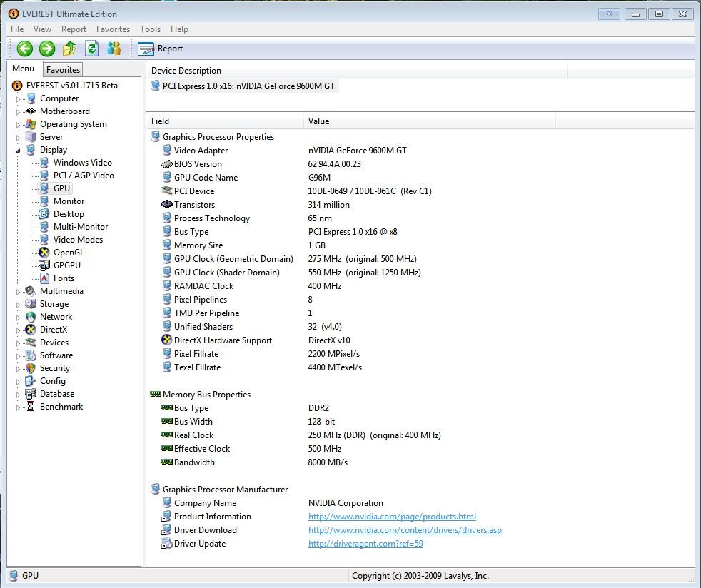Click the Config icon in the tree
This screenshot has height=588, width=701.
(31, 381)
